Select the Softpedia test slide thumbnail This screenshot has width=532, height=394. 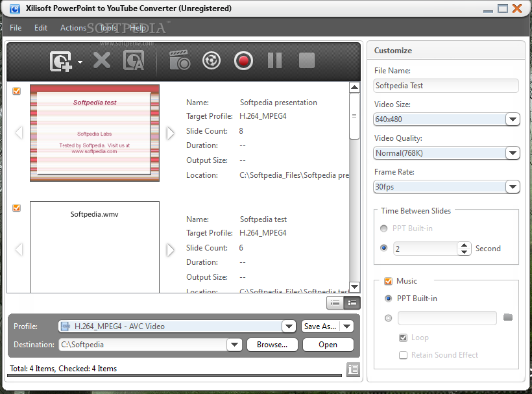click(x=95, y=133)
